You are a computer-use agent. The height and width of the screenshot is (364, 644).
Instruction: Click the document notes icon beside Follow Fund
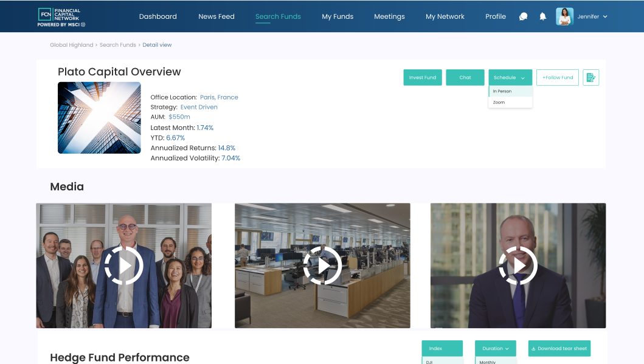(x=590, y=78)
